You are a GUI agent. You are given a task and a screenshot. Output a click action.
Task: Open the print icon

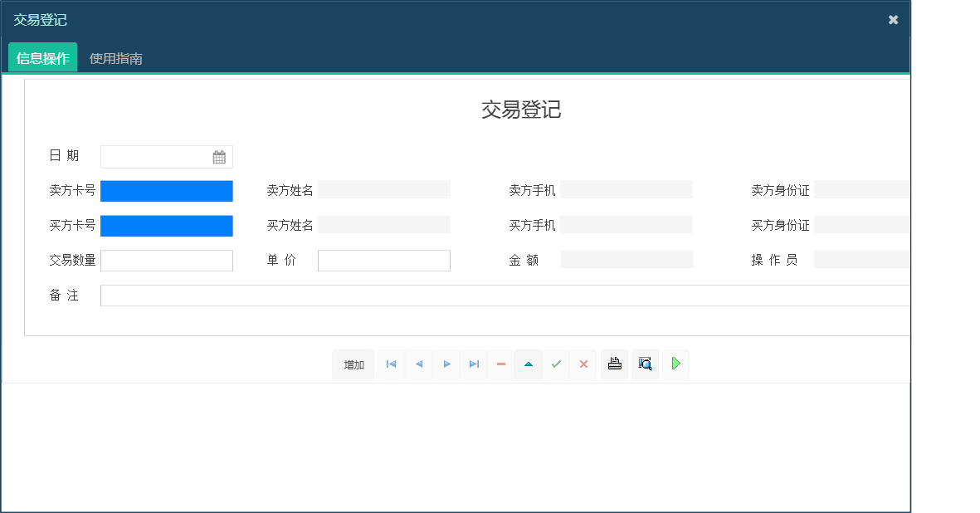click(x=614, y=364)
